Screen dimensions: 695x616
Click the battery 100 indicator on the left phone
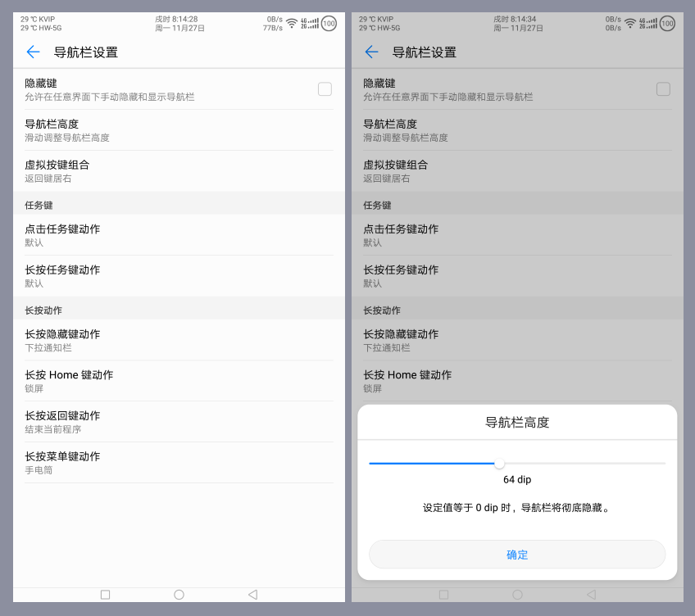pos(329,23)
